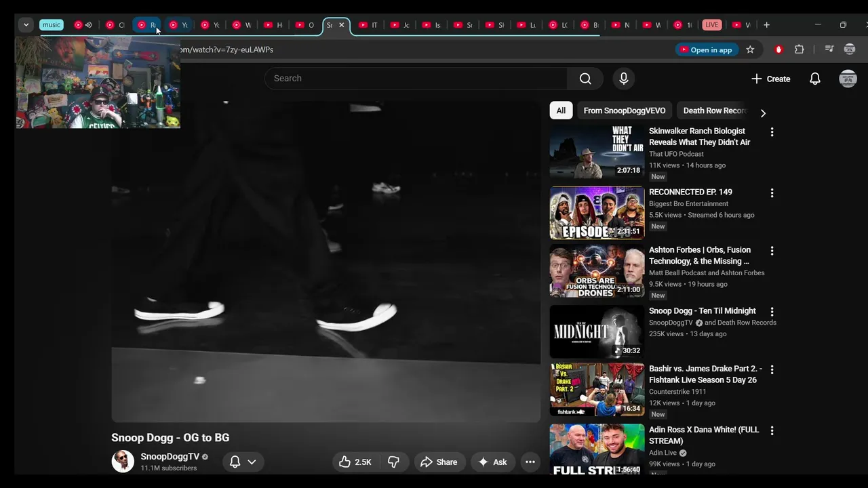Screen dimensions: 868x488
Task: Open the red ad blocker extension
Action: [778, 49]
